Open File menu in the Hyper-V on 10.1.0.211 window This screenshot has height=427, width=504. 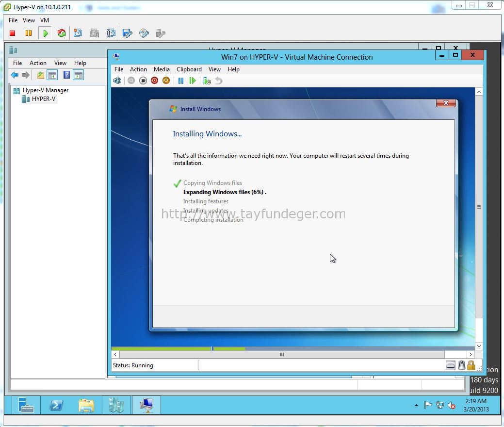[x=13, y=20]
